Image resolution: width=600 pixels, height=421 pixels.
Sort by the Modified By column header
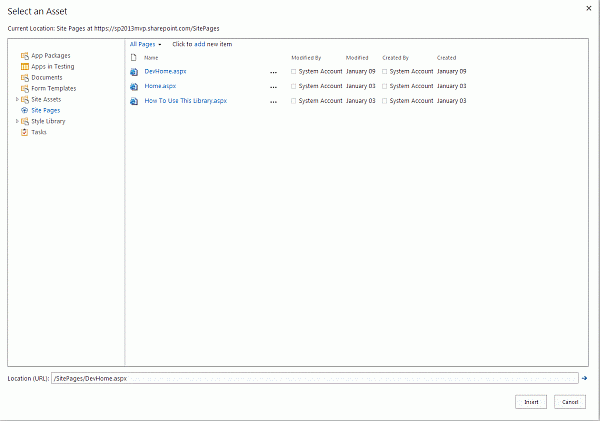tap(306, 58)
